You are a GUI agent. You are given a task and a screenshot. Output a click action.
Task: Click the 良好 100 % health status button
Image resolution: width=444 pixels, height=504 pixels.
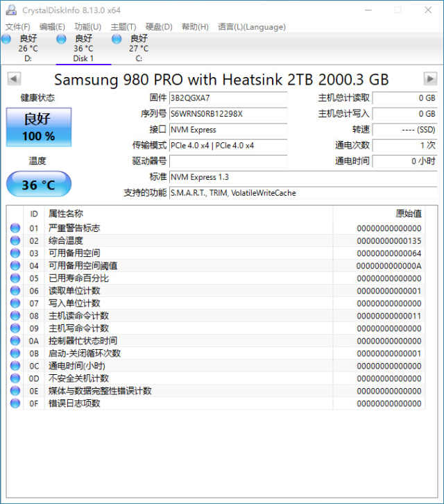pyautogui.click(x=39, y=127)
